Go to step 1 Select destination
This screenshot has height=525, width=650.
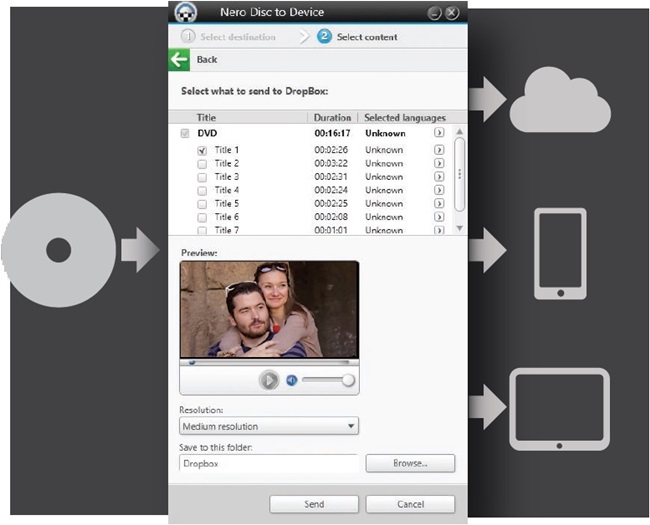[x=228, y=37]
